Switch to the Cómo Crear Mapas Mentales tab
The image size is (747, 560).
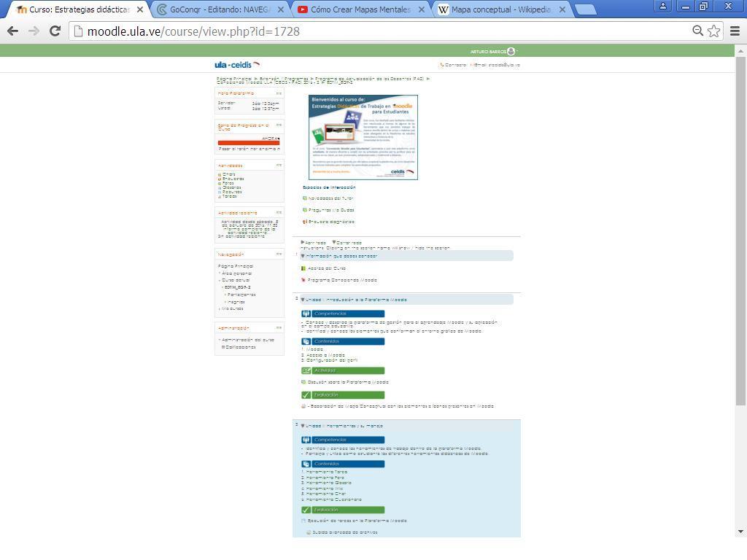click(x=360, y=9)
